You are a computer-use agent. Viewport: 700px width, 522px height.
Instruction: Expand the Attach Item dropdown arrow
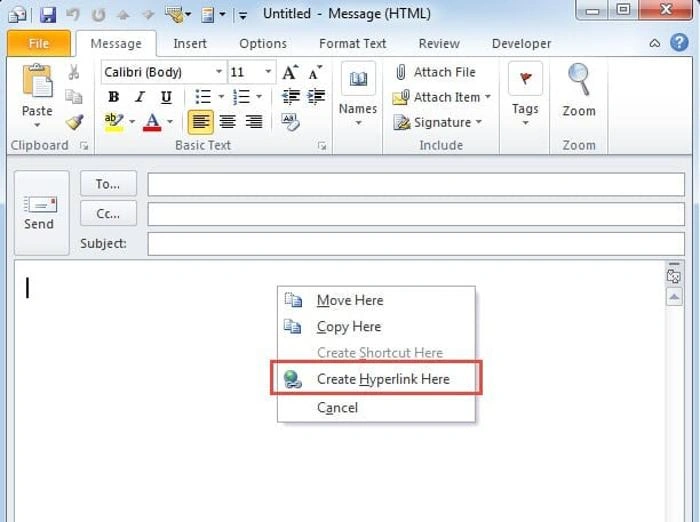pos(488,96)
